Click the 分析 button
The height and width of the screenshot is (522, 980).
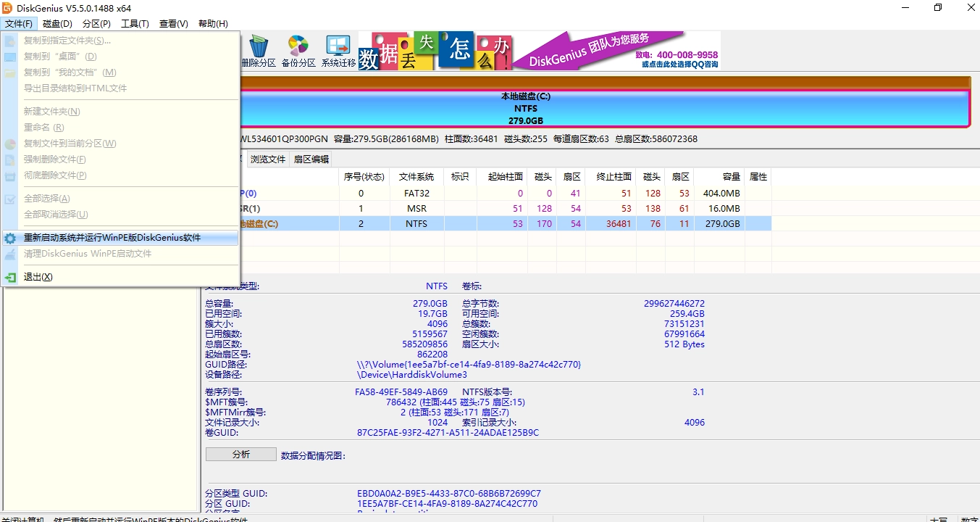click(241, 455)
